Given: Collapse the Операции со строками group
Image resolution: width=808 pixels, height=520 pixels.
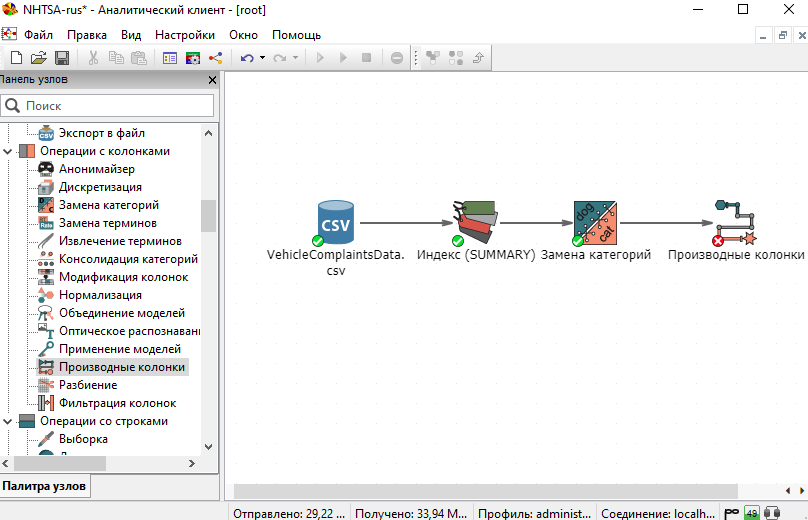Looking at the screenshot, I should click(x=8, y=421).
